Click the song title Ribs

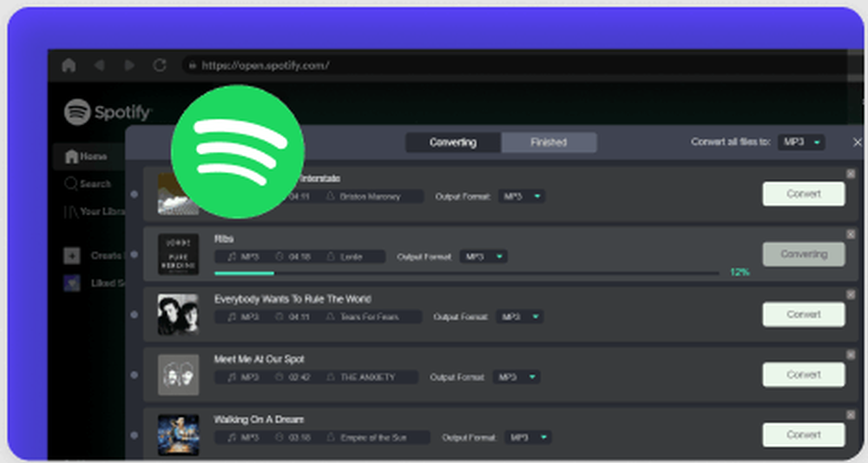tap(224, 239)
